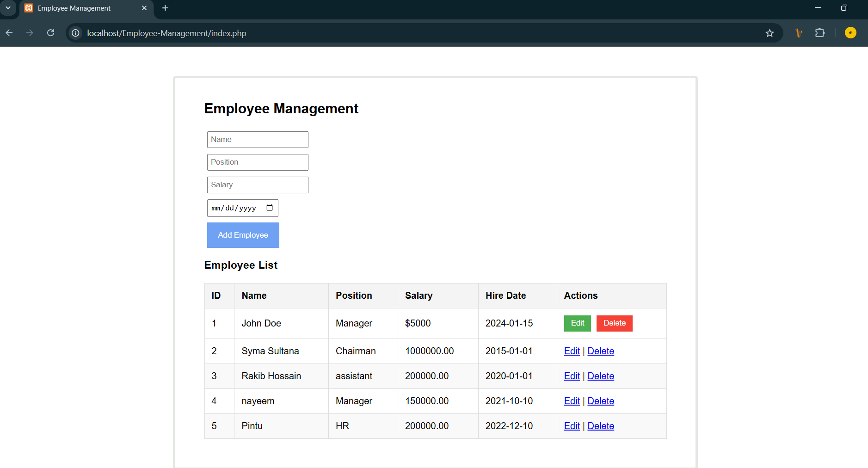
Task: Click the Name column header
Action: coord(281,296)
